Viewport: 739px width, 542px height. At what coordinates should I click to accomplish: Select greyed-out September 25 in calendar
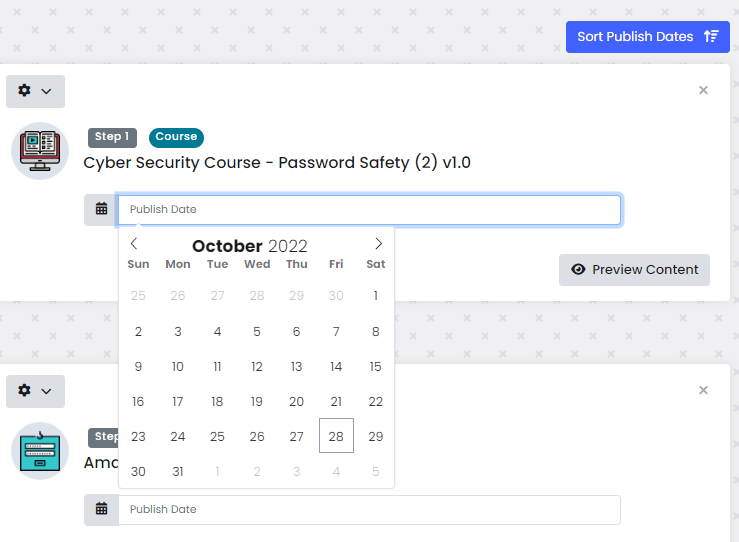click(138, 296)
